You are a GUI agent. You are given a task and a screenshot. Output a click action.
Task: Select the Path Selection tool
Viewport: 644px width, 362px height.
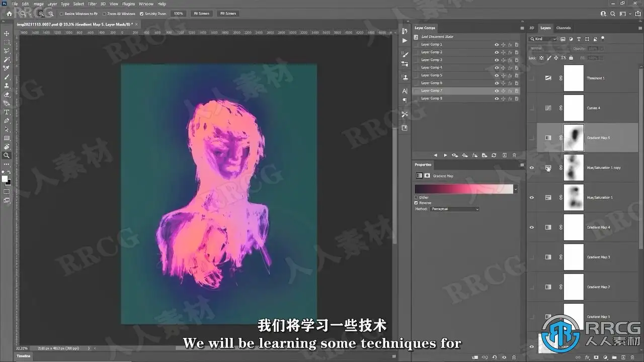[7, 129]
